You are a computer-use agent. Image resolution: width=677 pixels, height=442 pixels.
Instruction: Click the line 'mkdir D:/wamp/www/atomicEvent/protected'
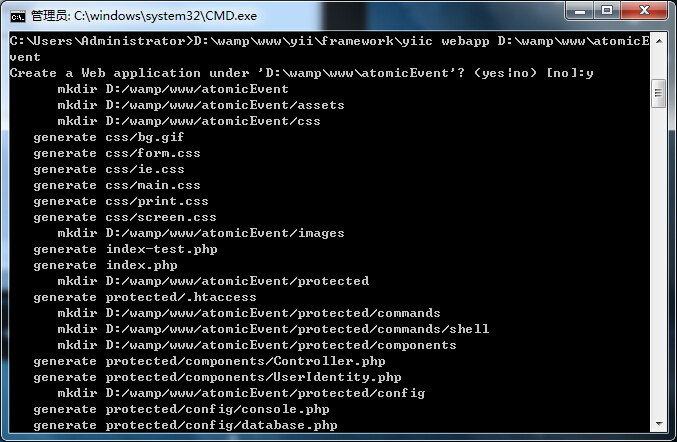213,281
